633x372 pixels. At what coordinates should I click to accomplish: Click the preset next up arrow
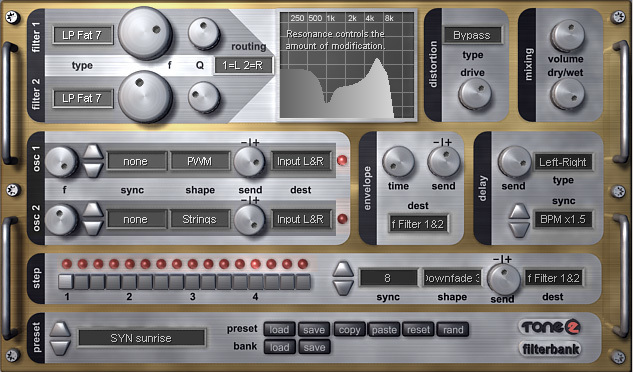(60, 330)
